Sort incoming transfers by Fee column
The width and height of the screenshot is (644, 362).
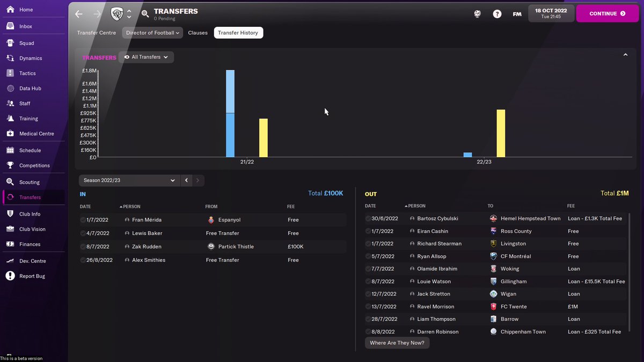291,206
